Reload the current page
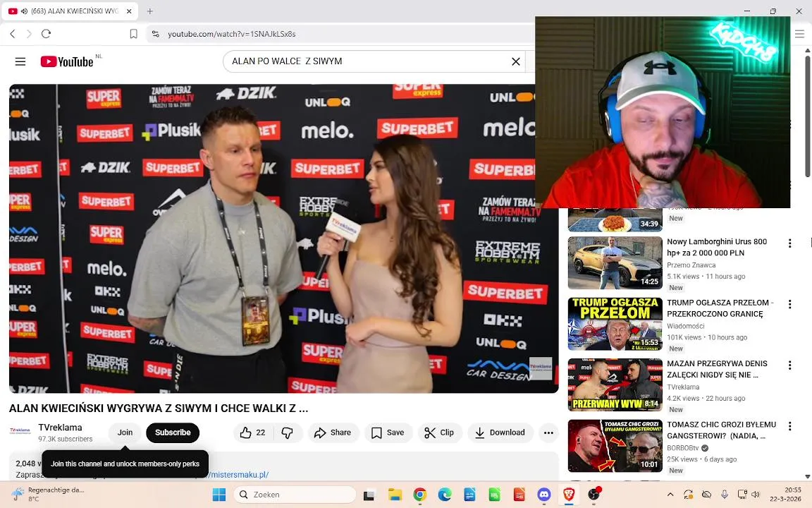 pos(46,34)
